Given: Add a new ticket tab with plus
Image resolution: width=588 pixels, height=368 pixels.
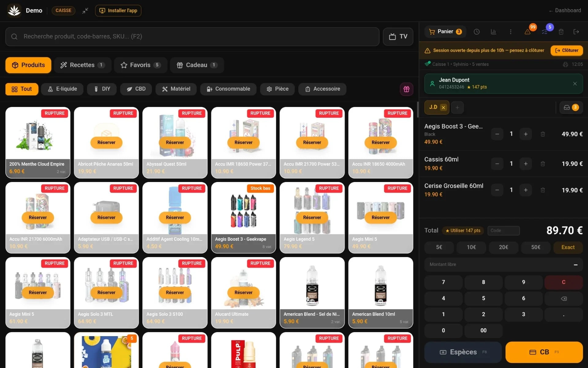Looking at the screenshot, I should point(457,108).
